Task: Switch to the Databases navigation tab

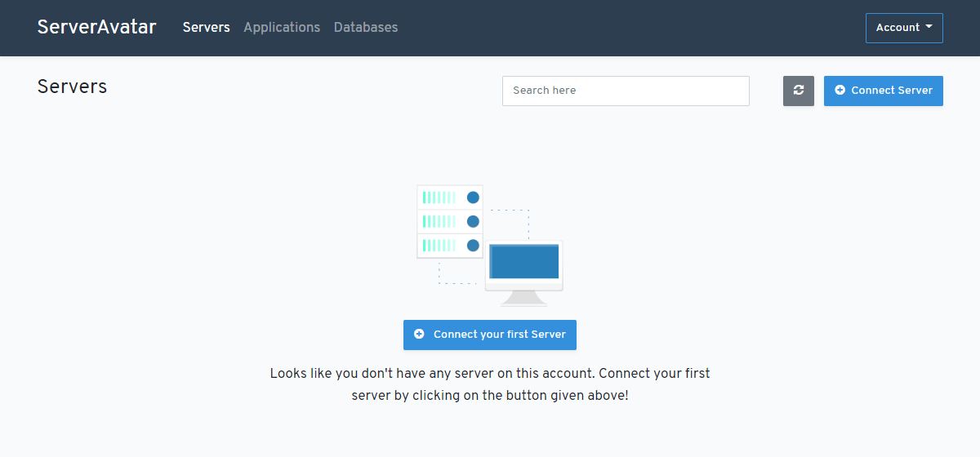Action: point(366,28)
